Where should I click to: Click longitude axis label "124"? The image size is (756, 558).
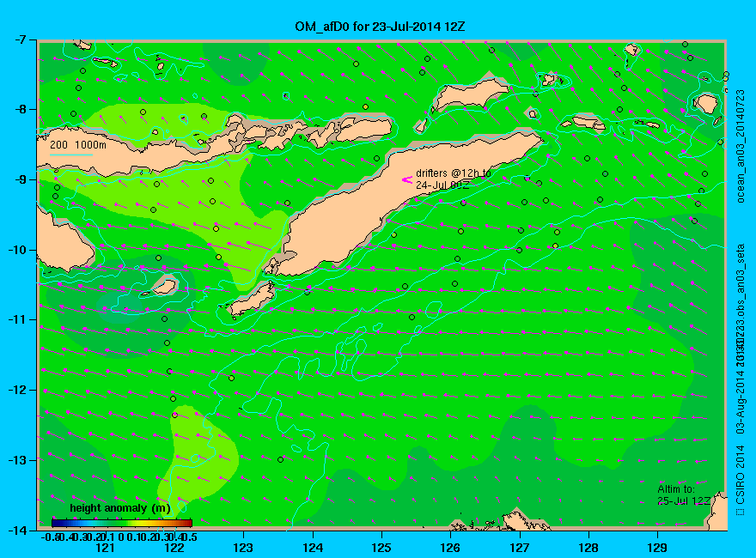[x=313, y=548]
